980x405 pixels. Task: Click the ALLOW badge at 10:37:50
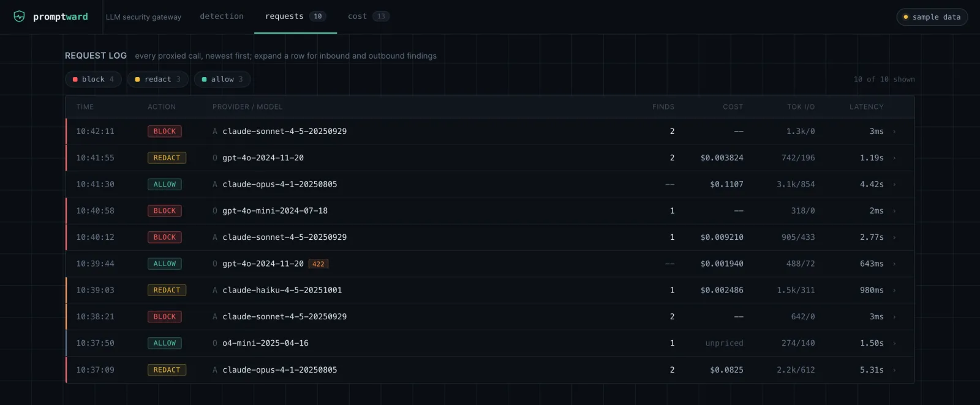point(164,343)
